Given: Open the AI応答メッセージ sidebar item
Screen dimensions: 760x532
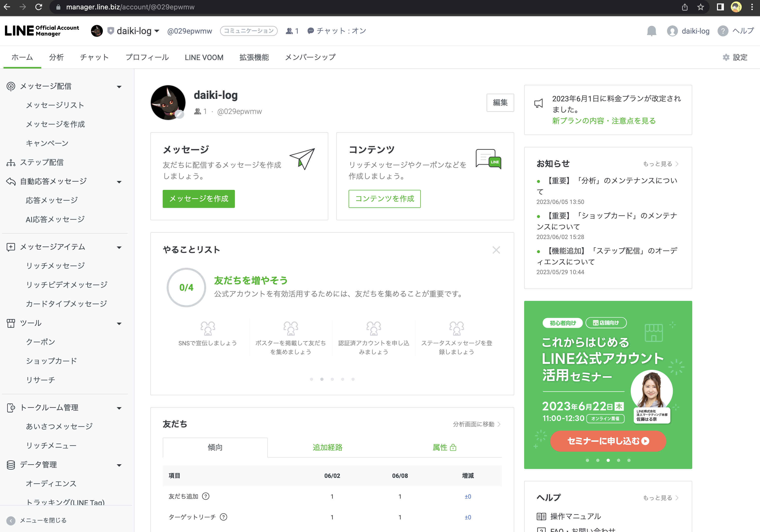Looking at the screenshot, I should 55,219.
